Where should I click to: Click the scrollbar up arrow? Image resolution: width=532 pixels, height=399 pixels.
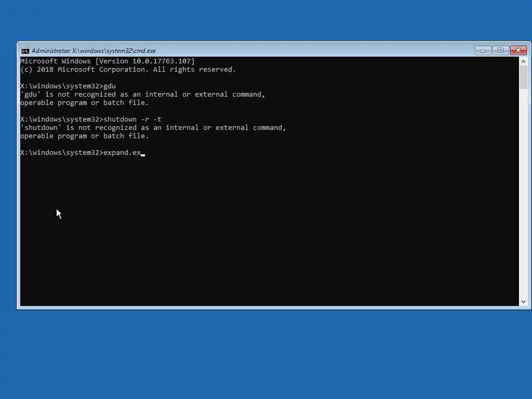523,61
